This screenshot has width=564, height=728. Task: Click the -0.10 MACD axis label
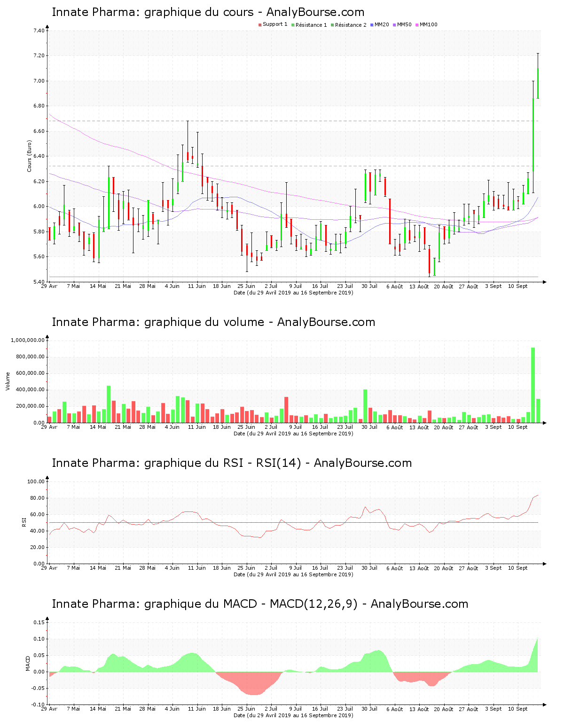coord(38,705)
